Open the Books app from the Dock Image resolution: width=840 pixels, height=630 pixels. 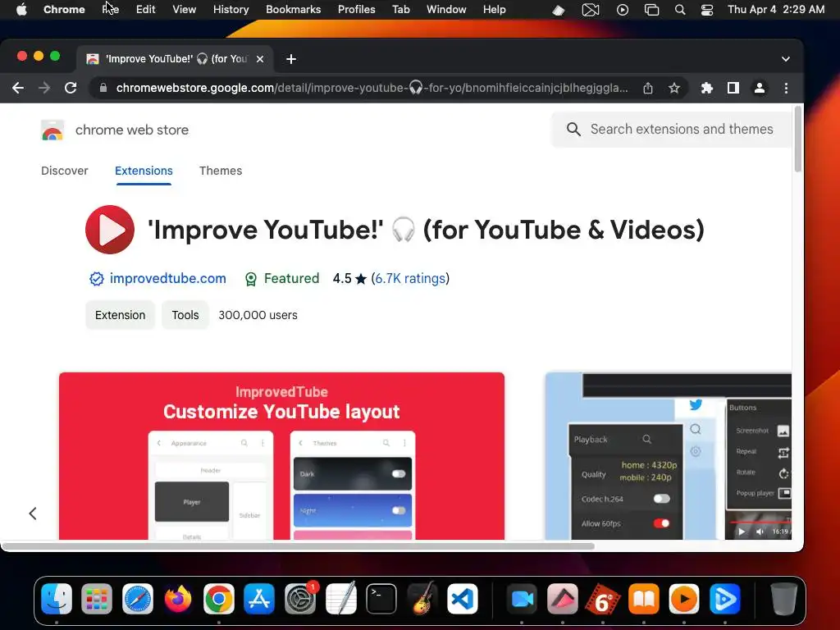[643, 599]
